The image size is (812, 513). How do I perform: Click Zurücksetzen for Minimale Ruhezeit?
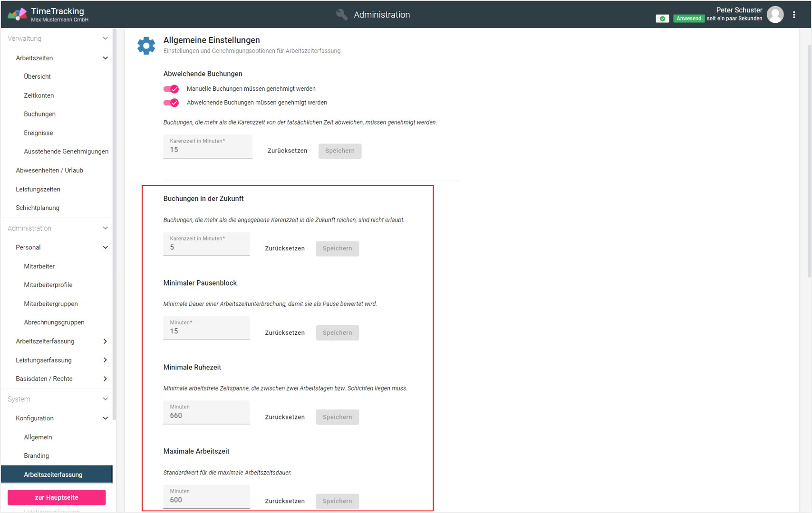click(x=285, y=417)
